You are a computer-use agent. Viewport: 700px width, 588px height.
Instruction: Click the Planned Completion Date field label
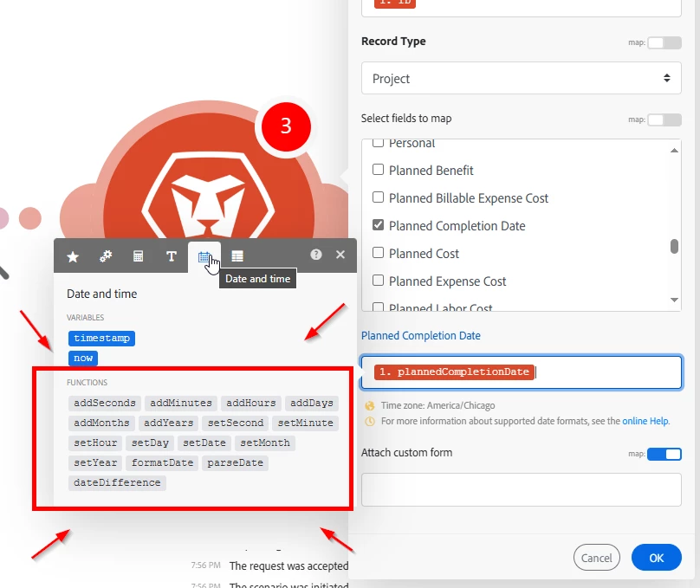(x=420, y=335)
